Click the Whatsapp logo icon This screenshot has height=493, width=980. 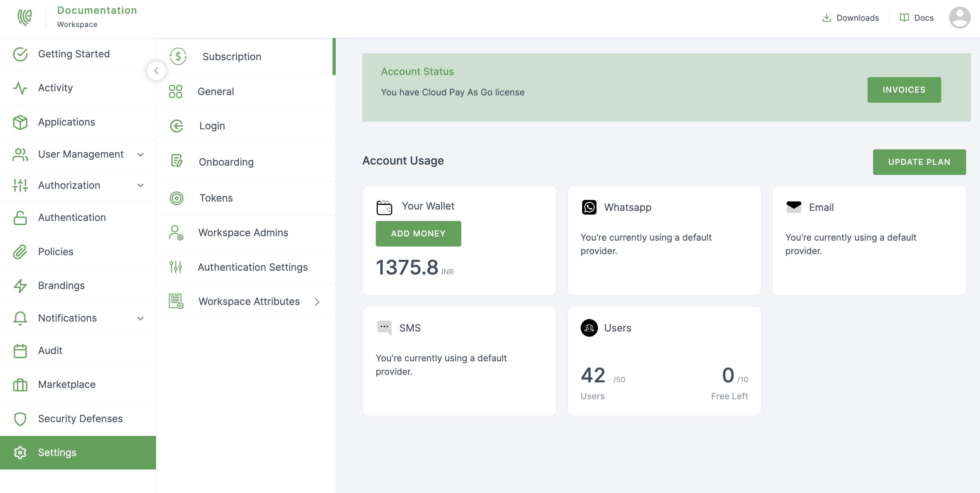click(x=589, y=207)
